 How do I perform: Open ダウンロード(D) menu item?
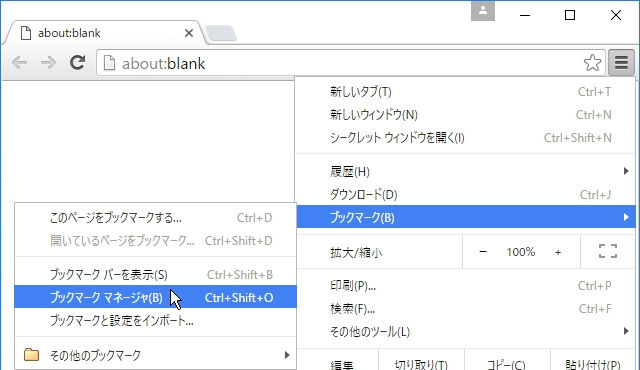point(466,195)
